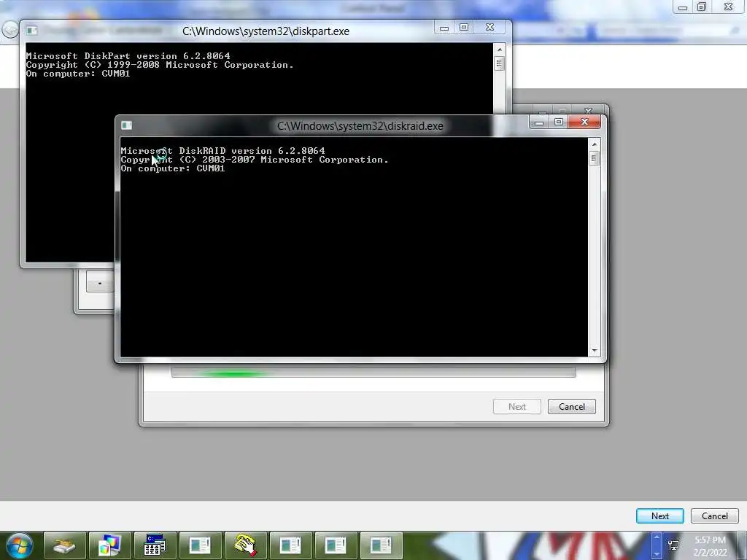
Task: Click the date 2/2/2022 in the taskbar
Action: tap(710, 553)
